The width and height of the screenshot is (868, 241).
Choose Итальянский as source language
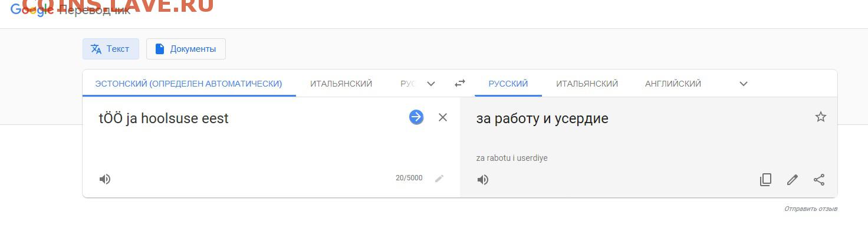[x=341, y=84]
